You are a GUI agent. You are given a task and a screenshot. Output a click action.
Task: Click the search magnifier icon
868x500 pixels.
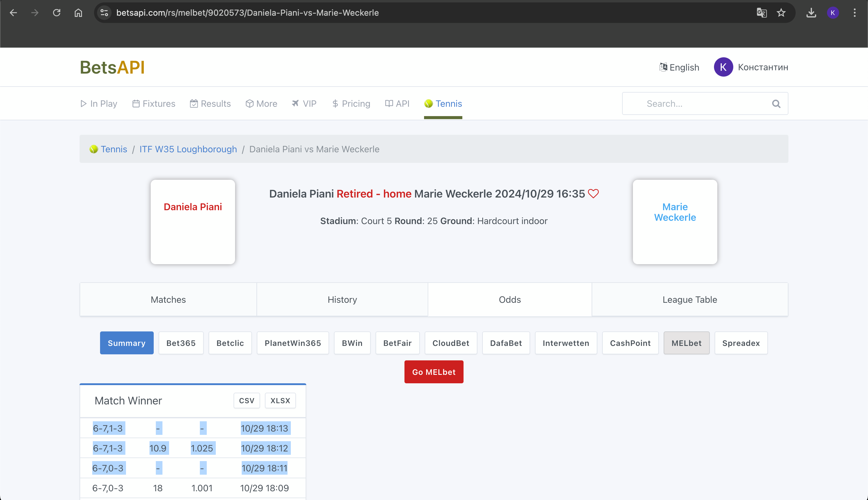point(776,104)
